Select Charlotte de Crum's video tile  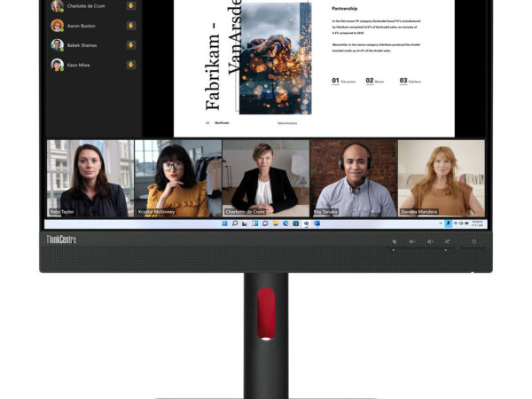[265, 177]
